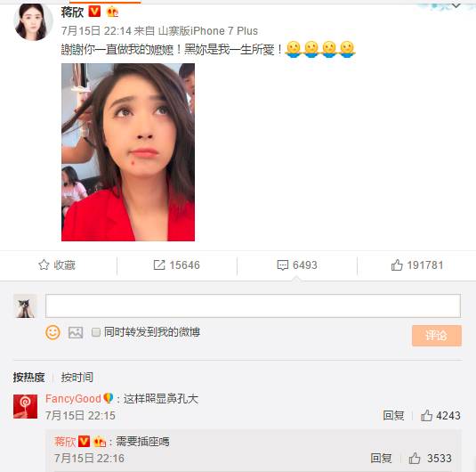Open the posted photo of woman in red
Viewport: 476px width, 472px height.
click(x=128, y=152)
